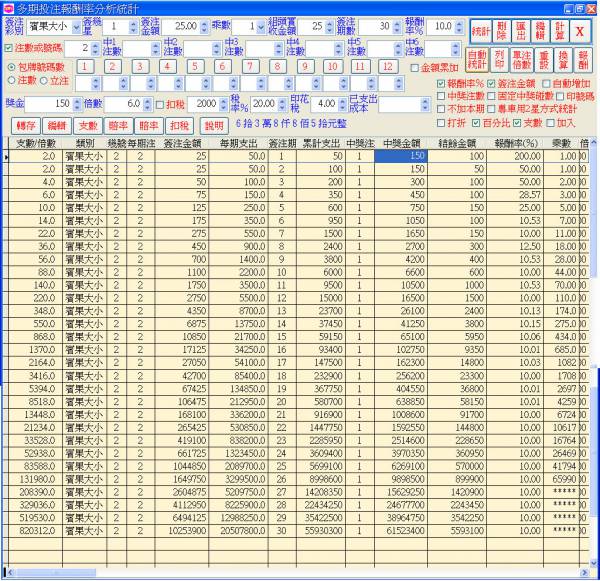Click the 報酬率% 10.0 spinner arrows
Screen dimensions: 600x581
point(459,27)
